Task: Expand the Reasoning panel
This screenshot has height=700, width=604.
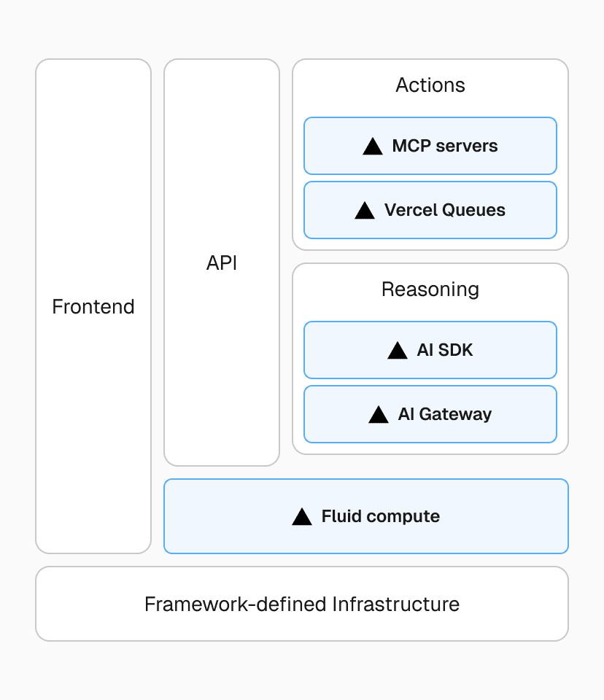Action: click(430, 289)
